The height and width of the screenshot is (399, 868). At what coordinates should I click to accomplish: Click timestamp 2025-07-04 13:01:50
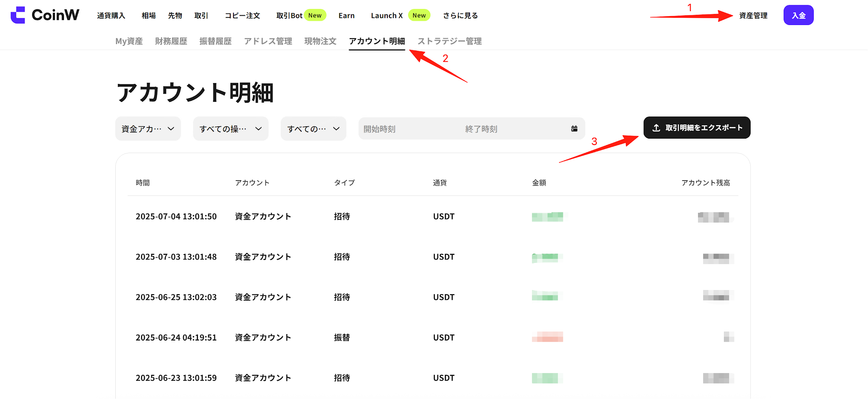point(176,217)
